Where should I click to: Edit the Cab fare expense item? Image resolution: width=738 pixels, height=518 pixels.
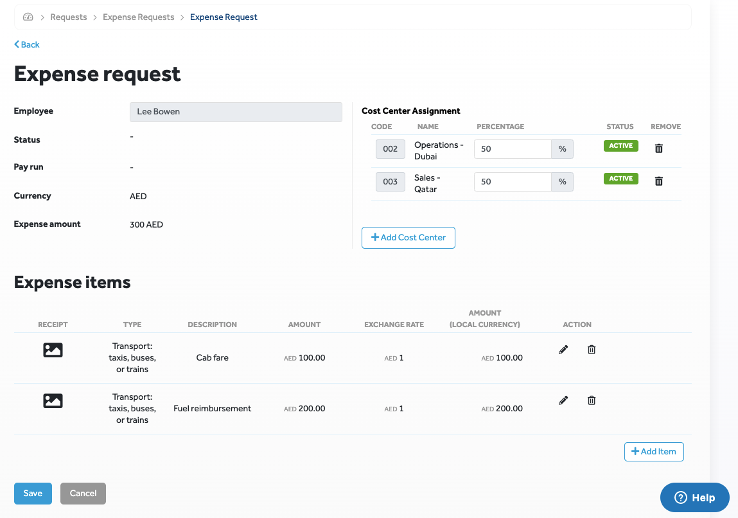pyautogui.click(x=563, y=349)
